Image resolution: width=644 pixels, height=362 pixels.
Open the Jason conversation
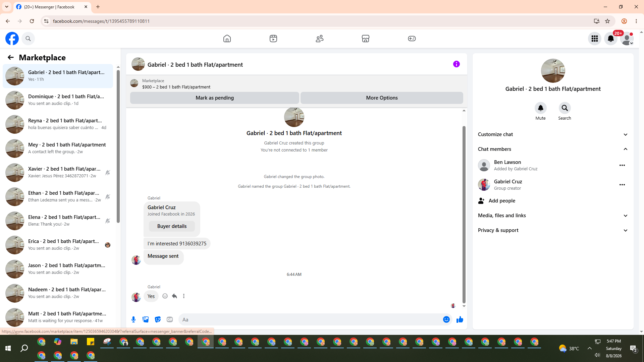(58, 269)
